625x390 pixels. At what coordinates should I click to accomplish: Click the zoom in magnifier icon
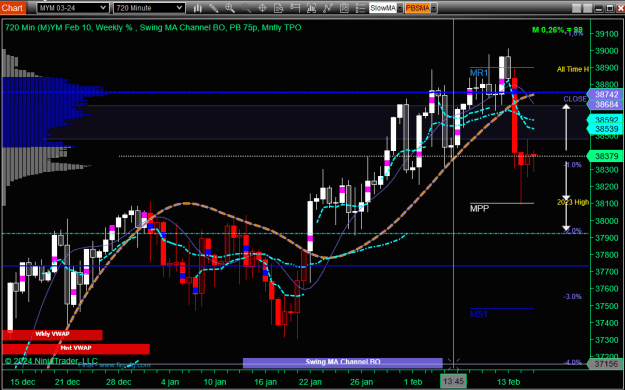230,8
